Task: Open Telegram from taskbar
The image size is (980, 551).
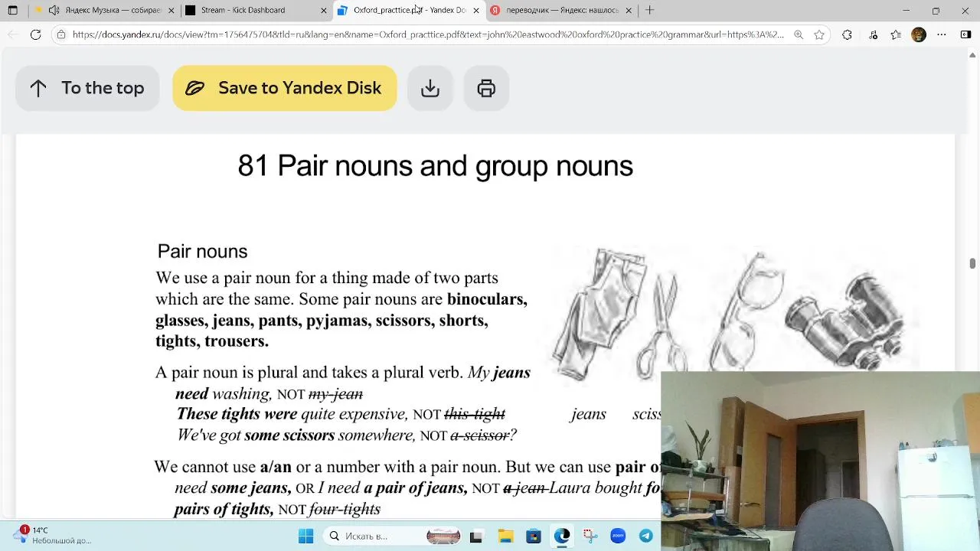Action: tap(646, 536)
